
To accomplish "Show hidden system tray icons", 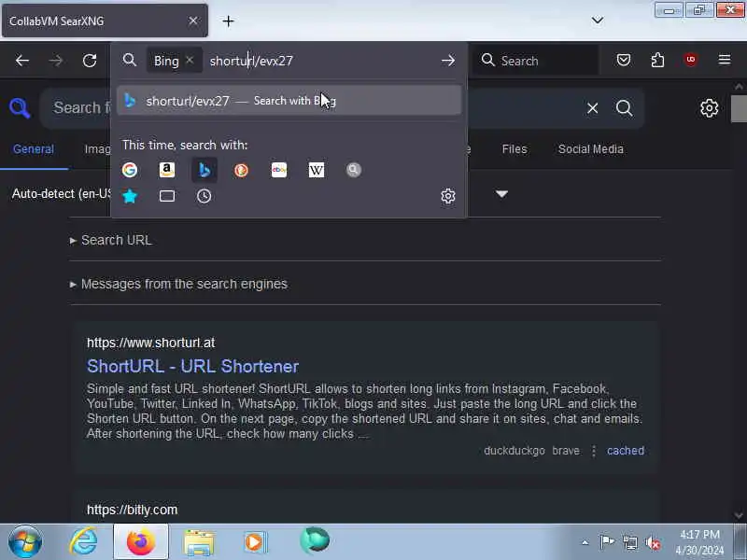I will tap(585, 542).
